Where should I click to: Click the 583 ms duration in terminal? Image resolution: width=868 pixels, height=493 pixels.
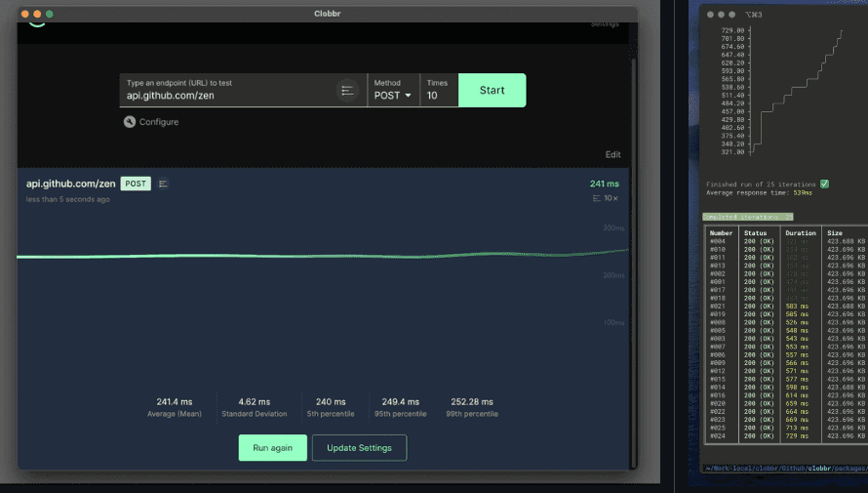coord(797,307)
